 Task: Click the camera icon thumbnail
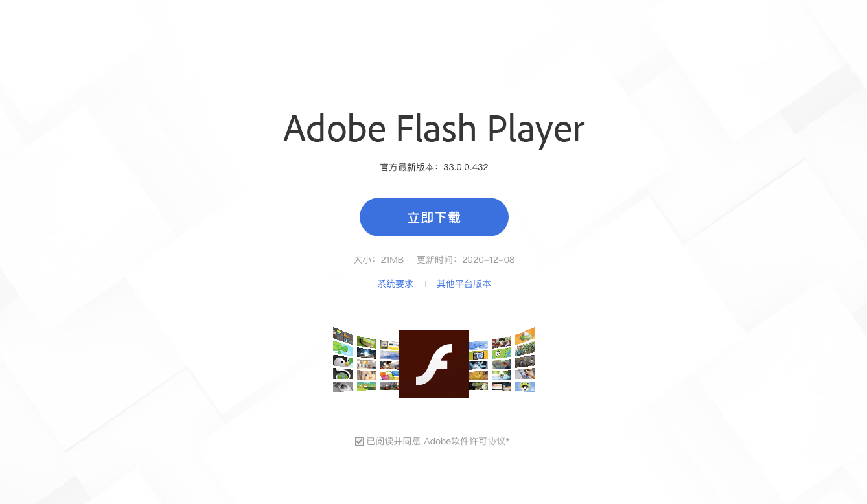pos(478,355)
